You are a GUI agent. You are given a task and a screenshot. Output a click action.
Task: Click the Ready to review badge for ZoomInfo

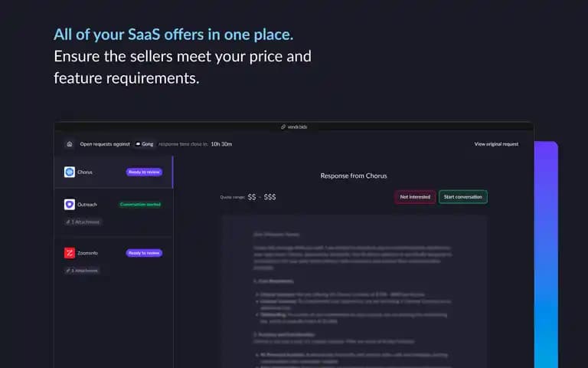point(144,253)
